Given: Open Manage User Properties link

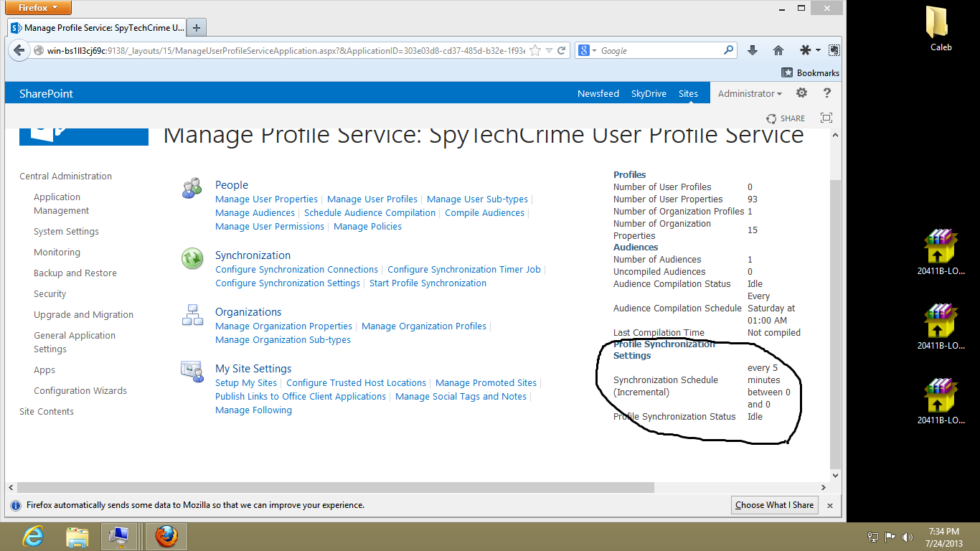Looking at the screenshot, I should (266, 199).
